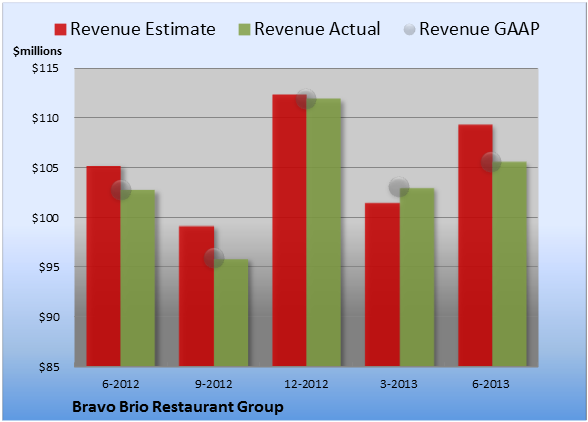The width and height of the screenshot is (588, 422).
Task: Click the GAAP marker dot for 12-2012
Action: pos(306,99)
